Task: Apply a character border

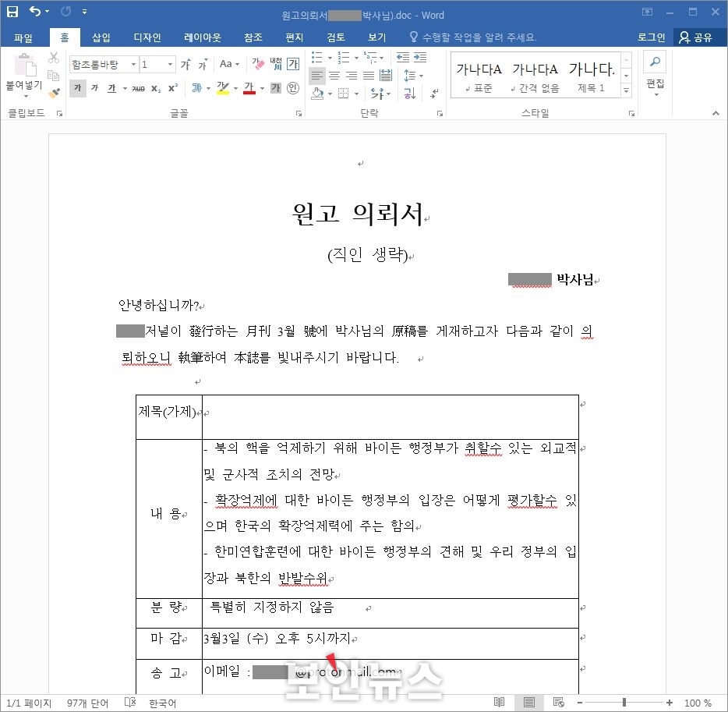Action: click(293, 64)
